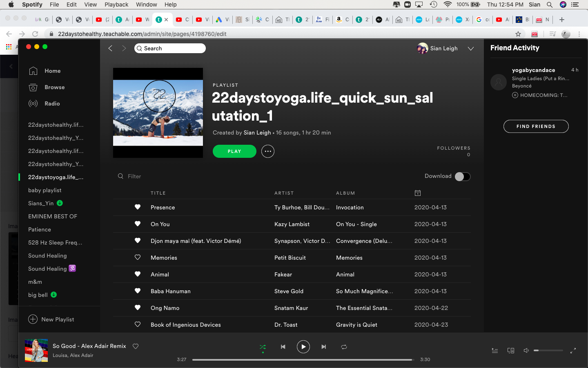Go forward with the Spotify forward arrow
The width and height of the screenshot is (588, 368).
124,48
